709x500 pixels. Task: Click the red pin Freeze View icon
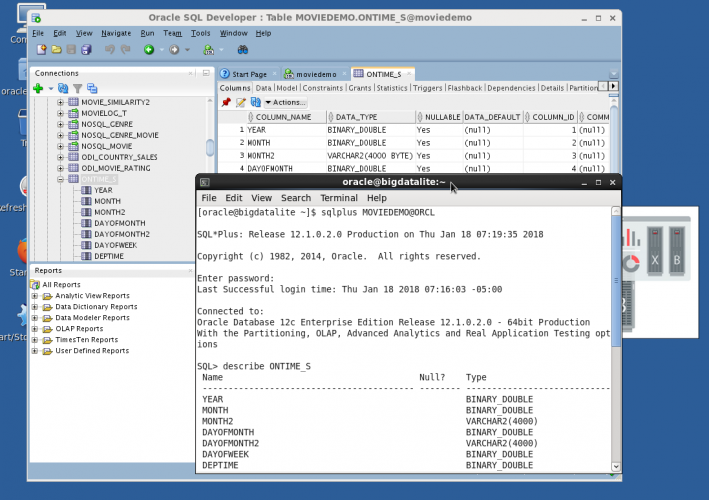pos(226,103)
